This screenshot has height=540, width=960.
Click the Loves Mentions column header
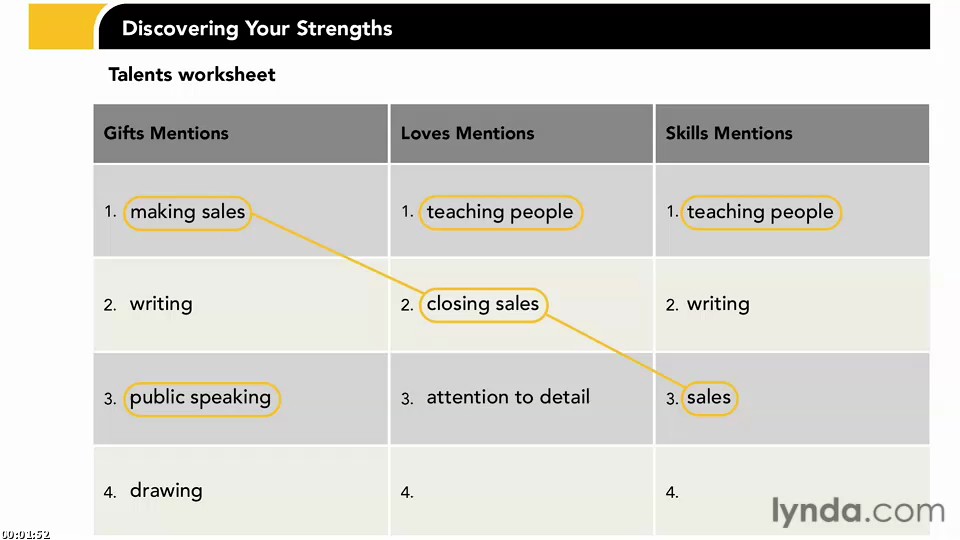tap(522, 133)
